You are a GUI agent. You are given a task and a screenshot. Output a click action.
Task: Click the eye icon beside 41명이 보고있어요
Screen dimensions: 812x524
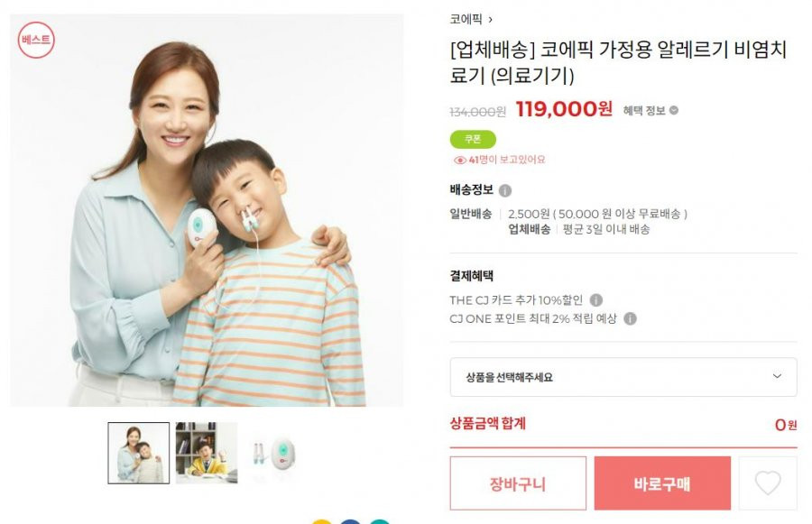click(459, 160)
